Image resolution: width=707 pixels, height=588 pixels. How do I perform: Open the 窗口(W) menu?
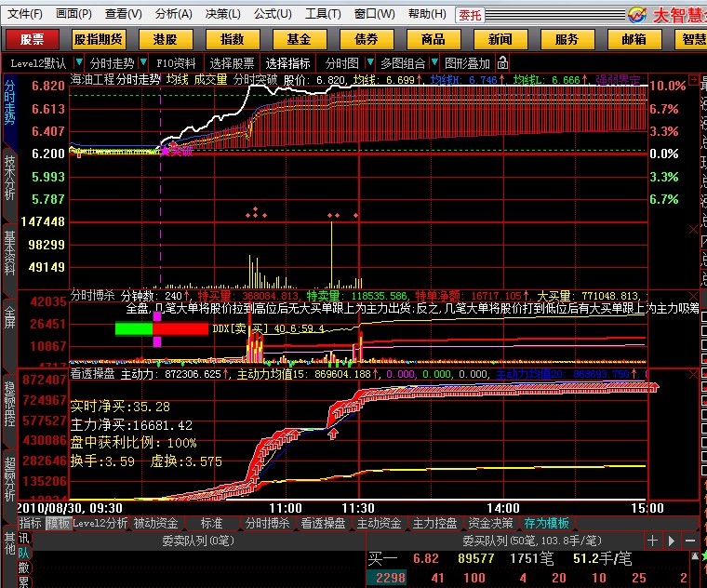[374, 14]
